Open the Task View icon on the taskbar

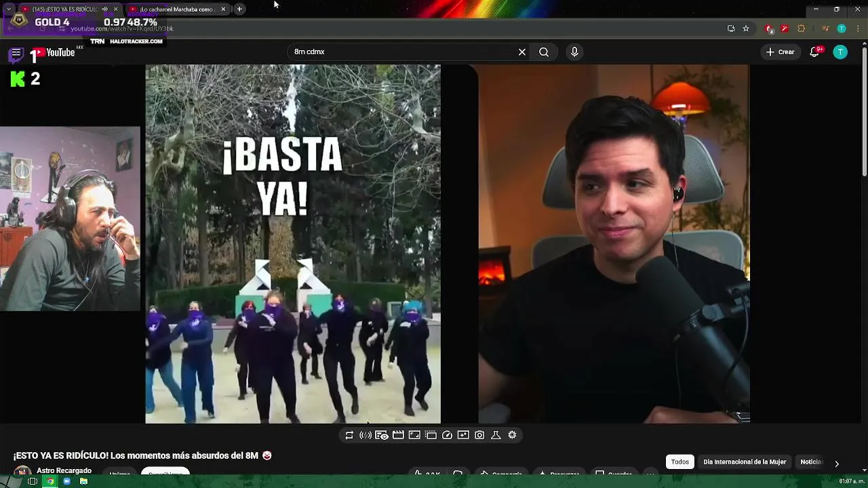32,481
